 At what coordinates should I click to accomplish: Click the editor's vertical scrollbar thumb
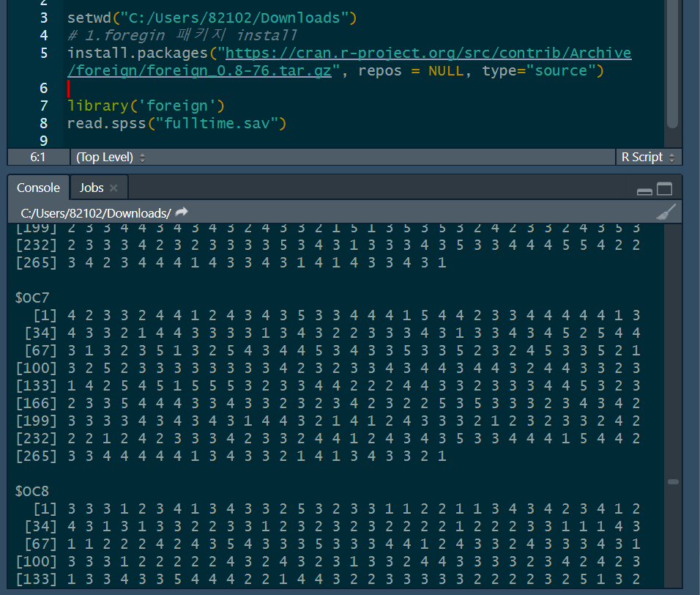pyautogui.click(x=672, y=62)
